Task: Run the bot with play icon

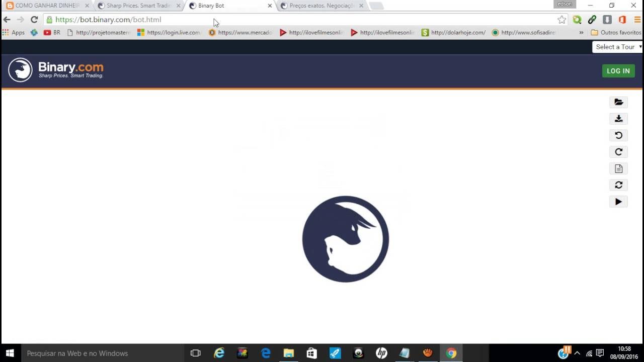Action: pos(618,202)
